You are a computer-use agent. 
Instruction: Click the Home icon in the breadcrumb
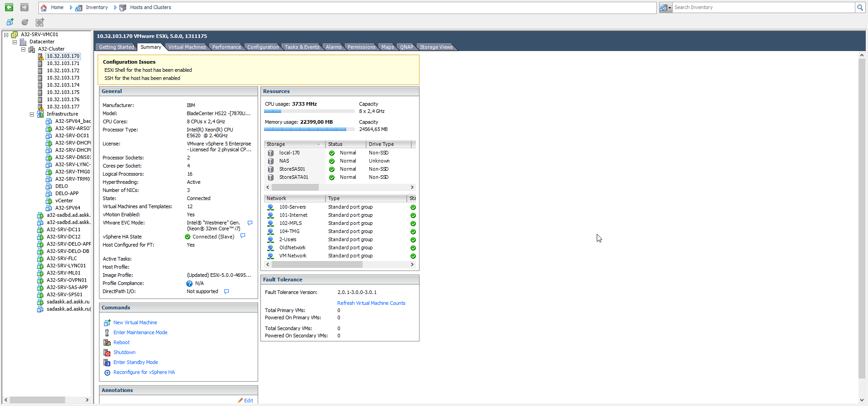point(44,8)
